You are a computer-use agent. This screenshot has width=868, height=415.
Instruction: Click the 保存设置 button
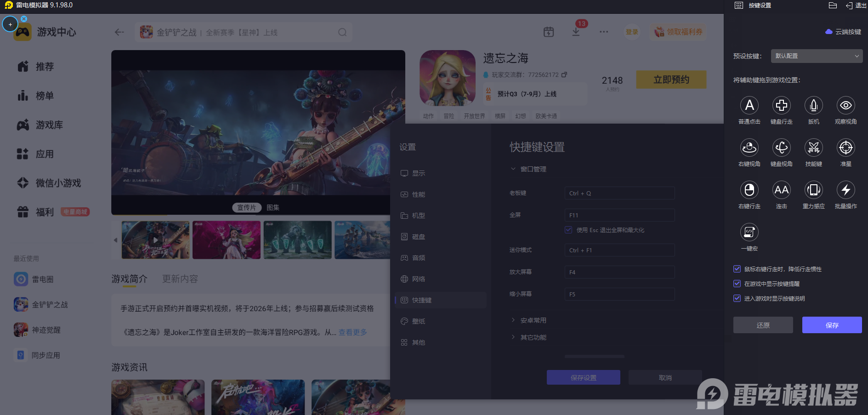tap(584, 377)
